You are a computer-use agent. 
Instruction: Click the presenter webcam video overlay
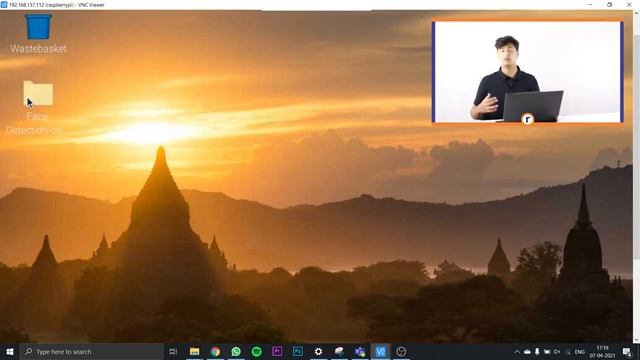[528, 71]
